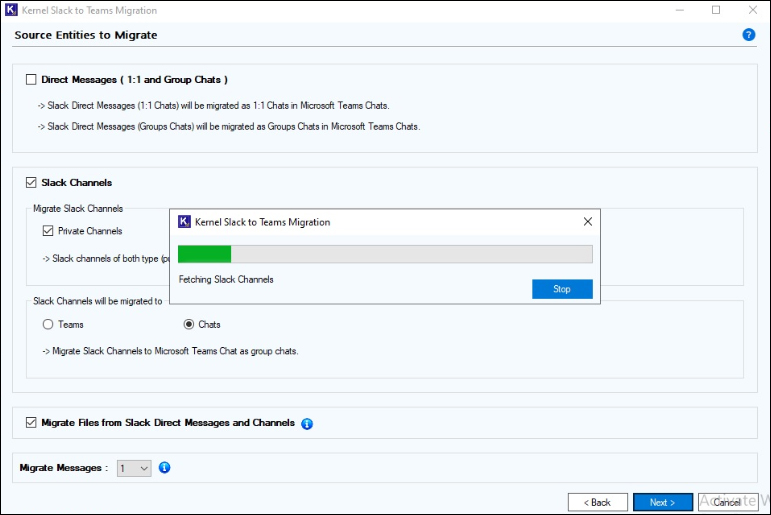The width and height of the screenshot is (771, 515).
Task: Open the blue help question mark icon
Action: pyautogui.click(x=748, y=35)
